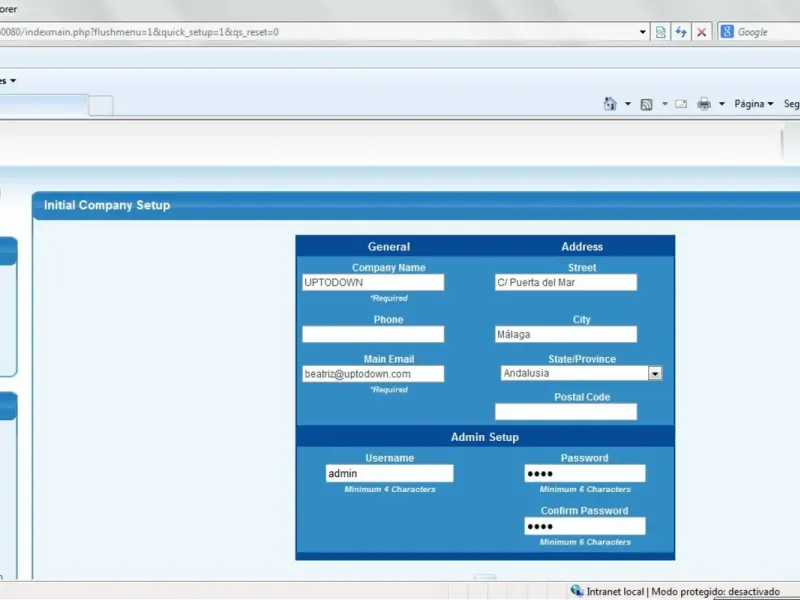The image size is (800, 600).
Task: Click the Street input field
Action: tap(566, 282)
